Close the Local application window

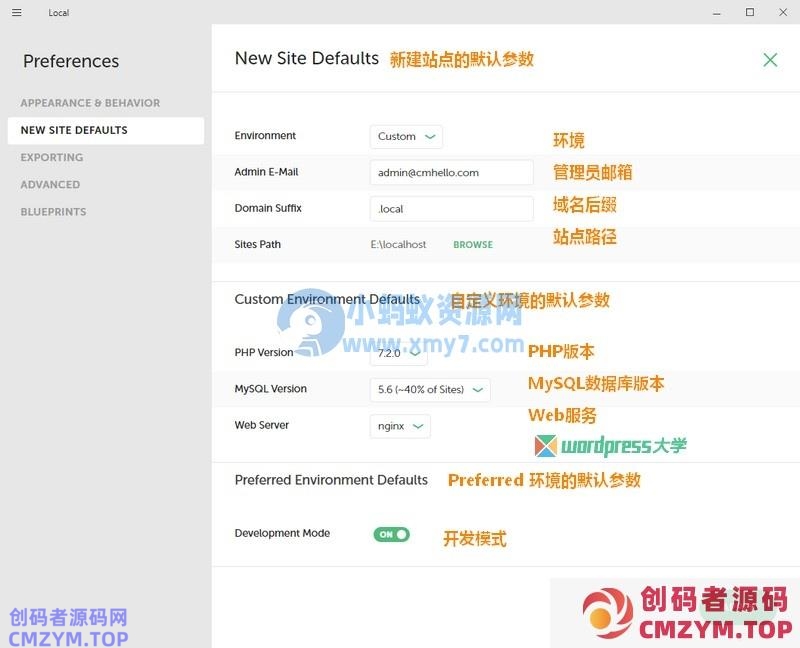tap(783, 13)
